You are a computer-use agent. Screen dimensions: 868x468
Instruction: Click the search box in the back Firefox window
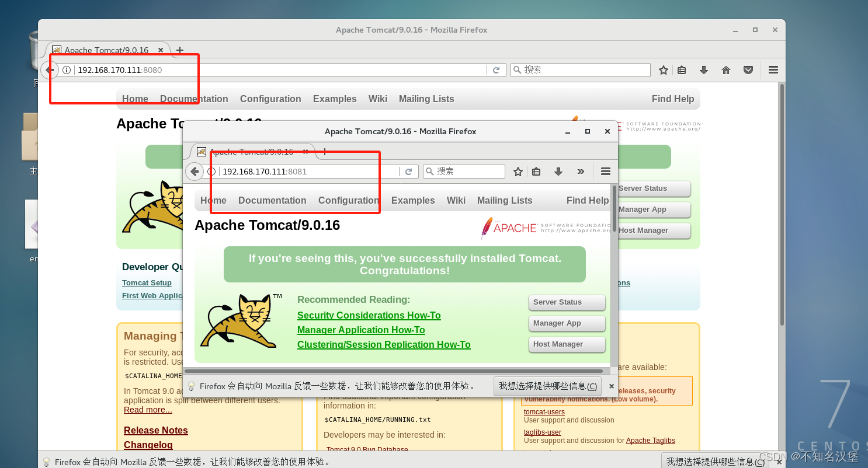(581, 70)
